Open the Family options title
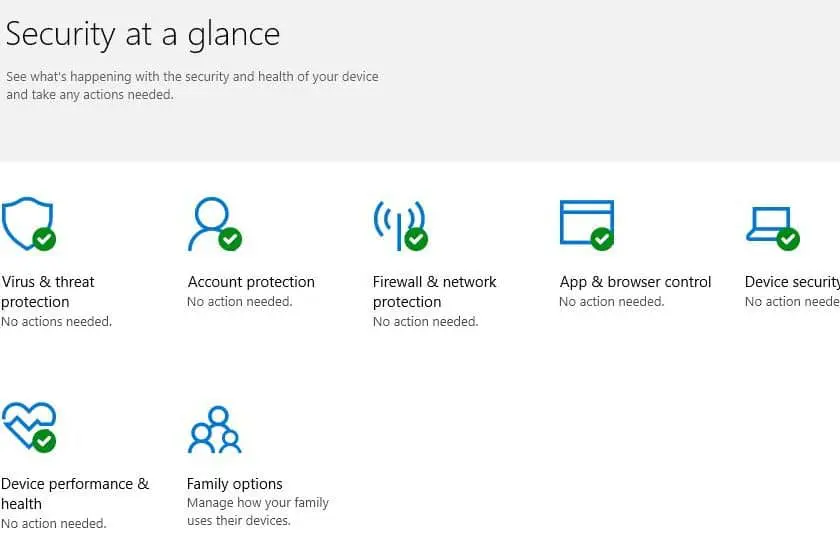Image resolution: width=840 pixels, height=539 pixels. tap(234, 484)
